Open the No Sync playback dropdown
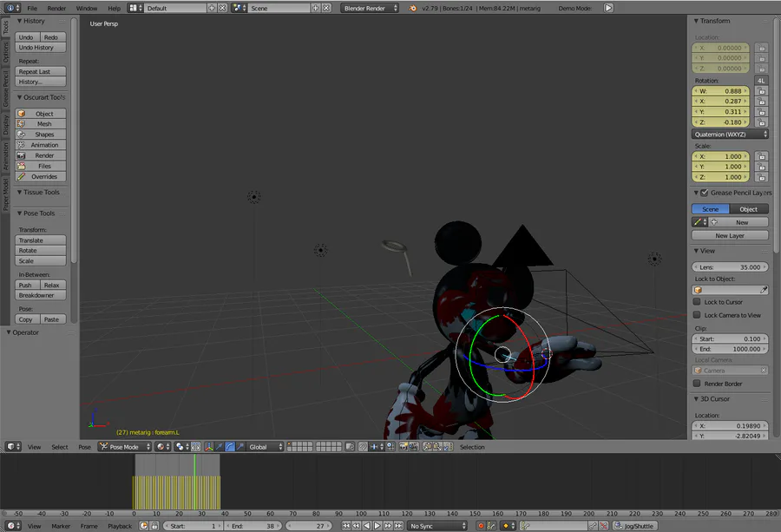Screen dimensions: 781x532 pyautogui.click(x=437, y=526)
